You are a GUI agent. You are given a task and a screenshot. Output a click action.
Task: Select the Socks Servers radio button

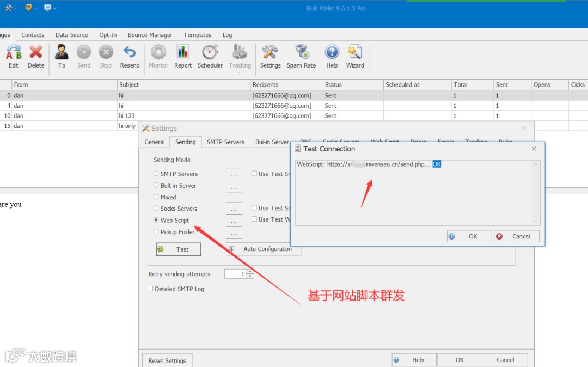coord(156,208)
